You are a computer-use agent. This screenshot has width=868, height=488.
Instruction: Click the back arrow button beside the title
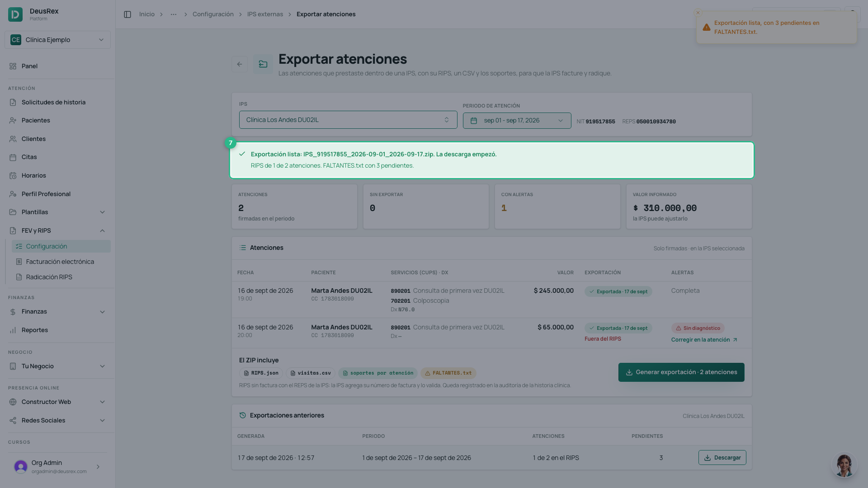click(240, 64)
